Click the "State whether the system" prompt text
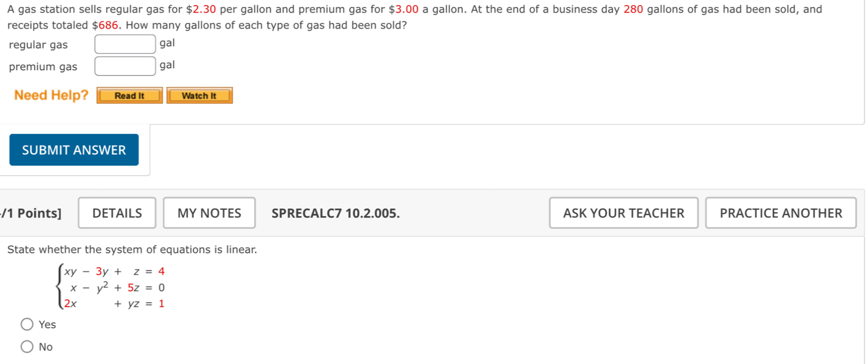The width and height of the screenshot is (868, 364). point(132,249)
